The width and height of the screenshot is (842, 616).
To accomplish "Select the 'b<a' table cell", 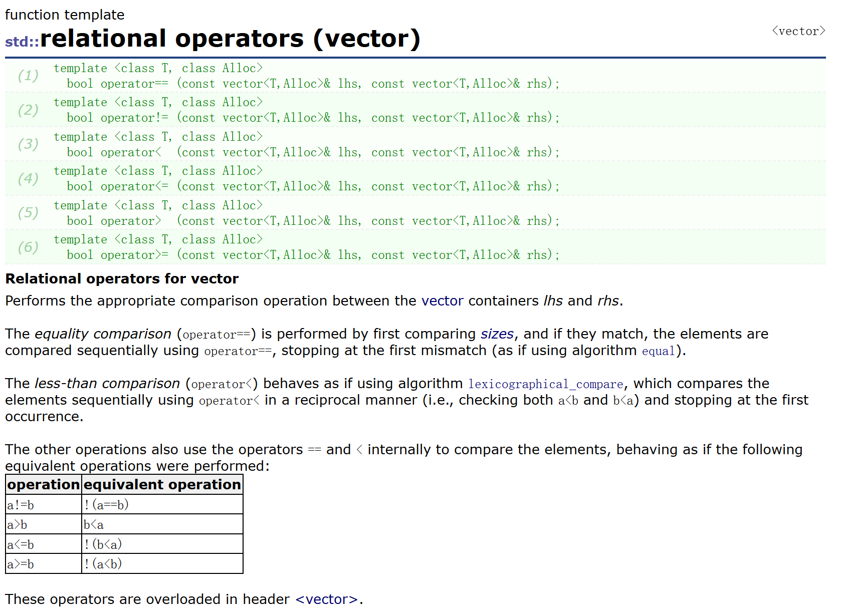I will coord(162,524).
